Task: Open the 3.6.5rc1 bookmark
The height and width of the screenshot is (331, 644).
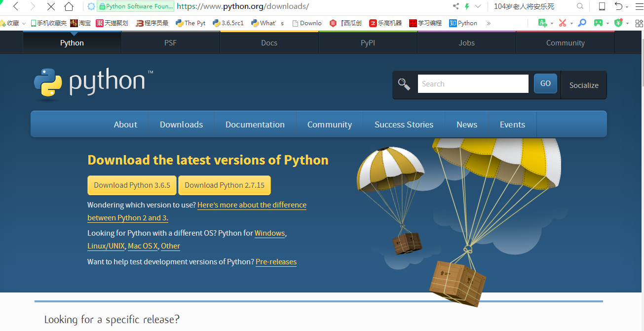Action: tap(228, 23)
